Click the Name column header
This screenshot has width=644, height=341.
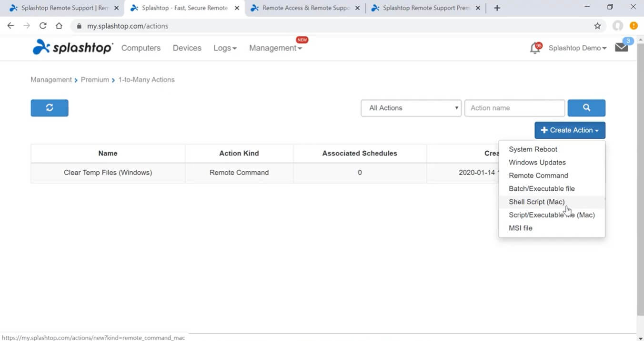pyautogui.click(x=108, y=153)
